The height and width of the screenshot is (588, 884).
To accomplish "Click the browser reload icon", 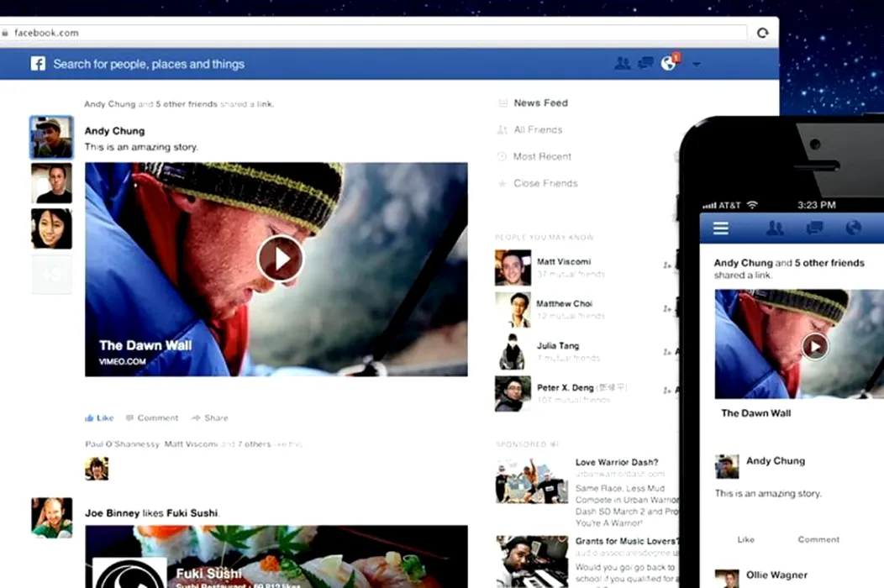I will 762,33.
